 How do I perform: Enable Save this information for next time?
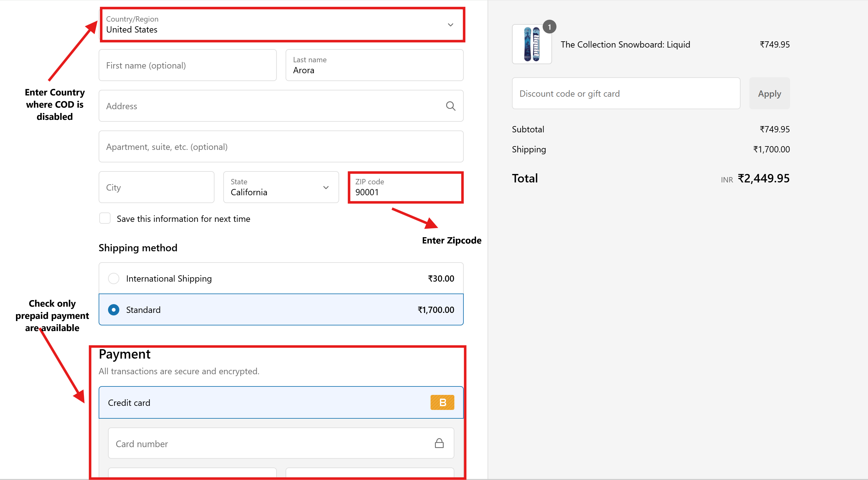tap(105, 218)
